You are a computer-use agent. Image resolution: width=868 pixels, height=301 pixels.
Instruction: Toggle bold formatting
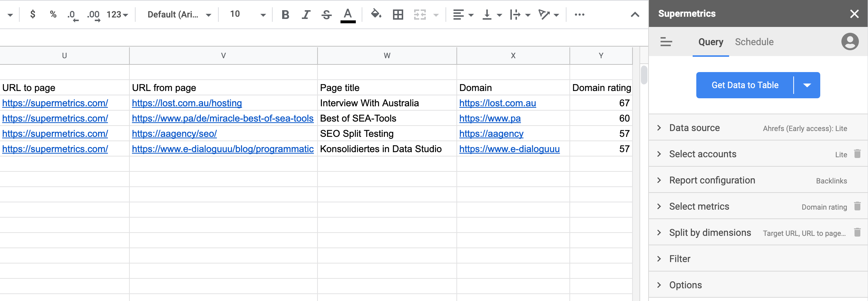285,15
